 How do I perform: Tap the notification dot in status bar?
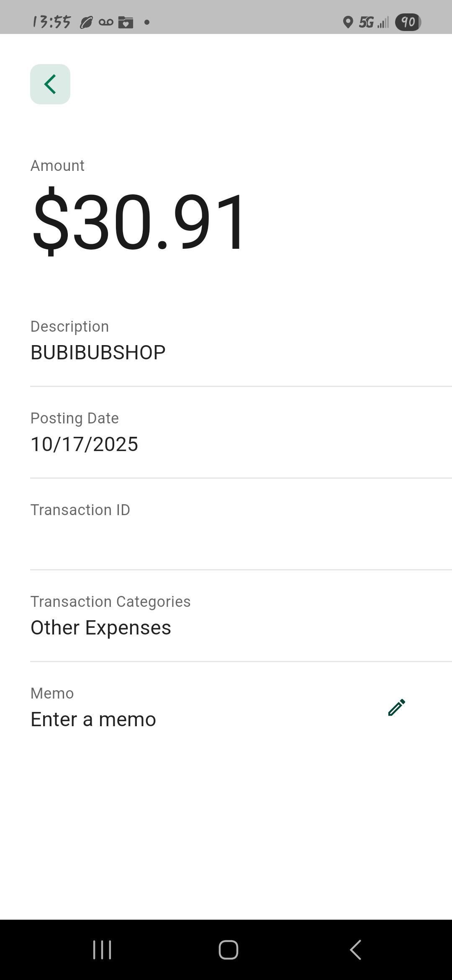pyautogui.click(x=146, y=22)
